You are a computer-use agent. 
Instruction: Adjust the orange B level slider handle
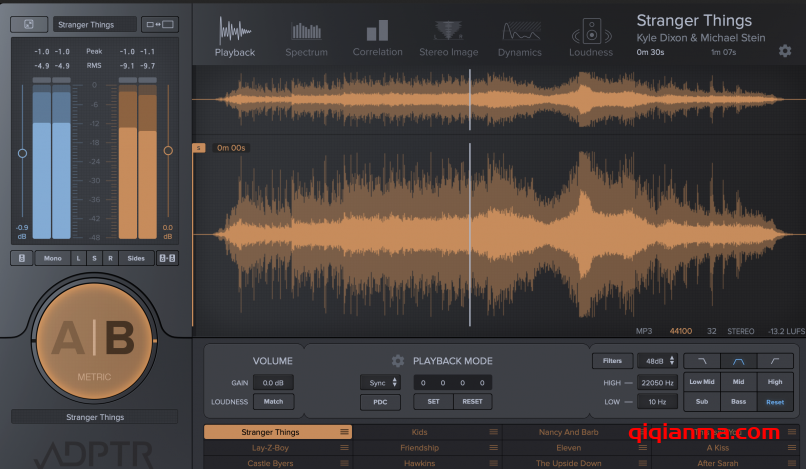click(168, 151)
